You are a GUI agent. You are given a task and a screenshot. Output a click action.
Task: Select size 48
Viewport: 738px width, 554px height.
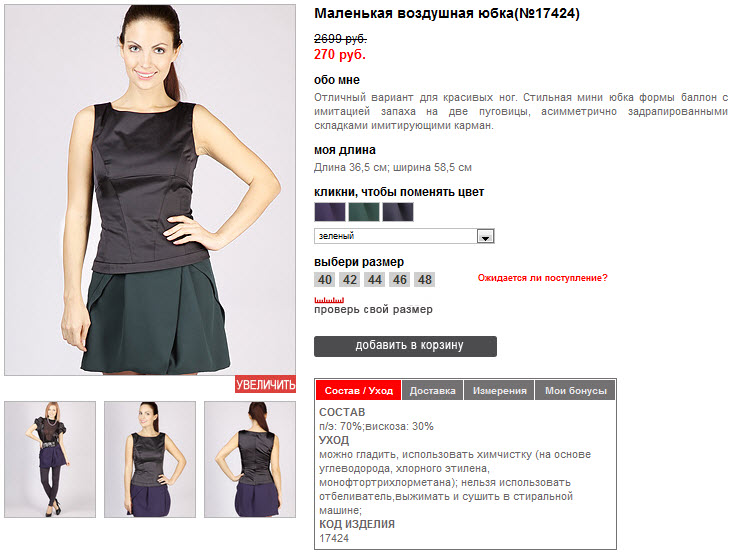pyautogui.click(x=425, y=280)
